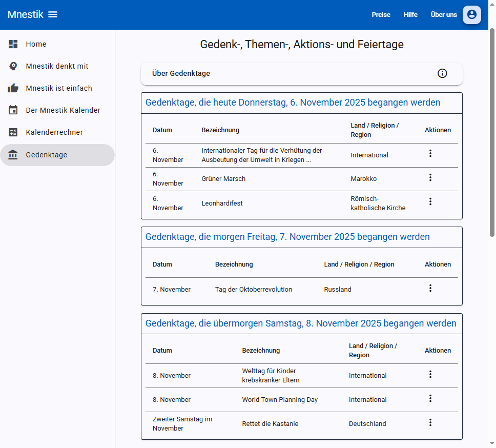Open the actions menu for Leonhardifest
Image resolution: width=496 pixels, height=448 pixels.
(430, 201)
